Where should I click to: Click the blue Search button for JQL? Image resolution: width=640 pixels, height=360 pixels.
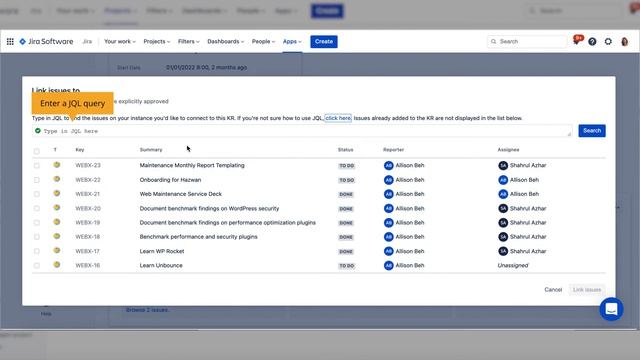pos(592,131)
